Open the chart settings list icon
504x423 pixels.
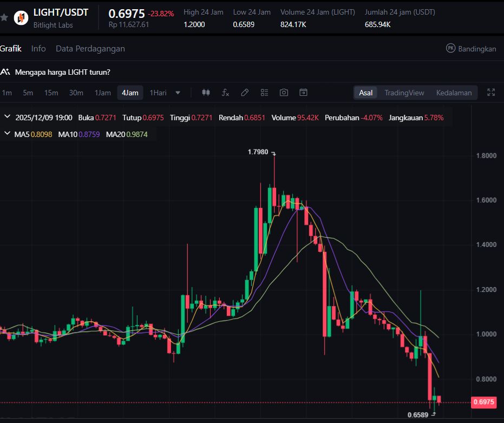(x=264, y=93)
